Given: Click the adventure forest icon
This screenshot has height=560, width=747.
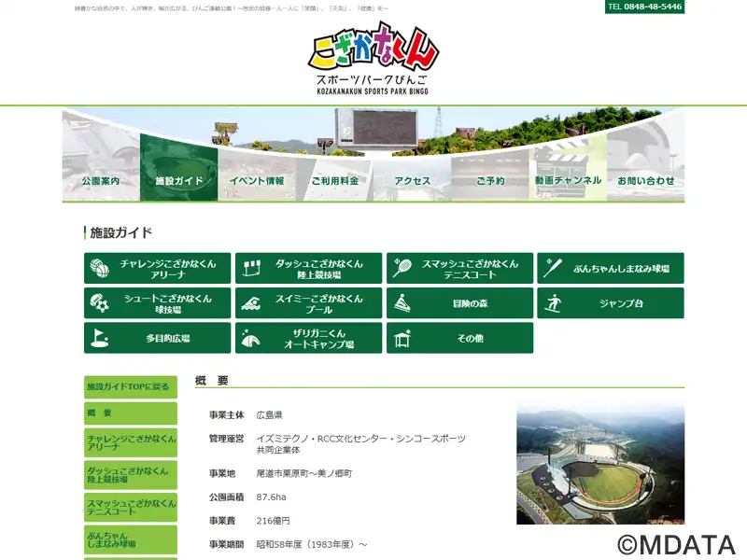Looking at the screenshot, I should click(402, 302).
